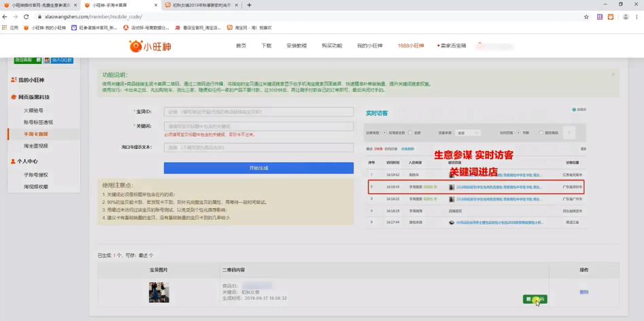
Task: Open 我的小旺神 in the top navigation
Action: pos(370,46)
